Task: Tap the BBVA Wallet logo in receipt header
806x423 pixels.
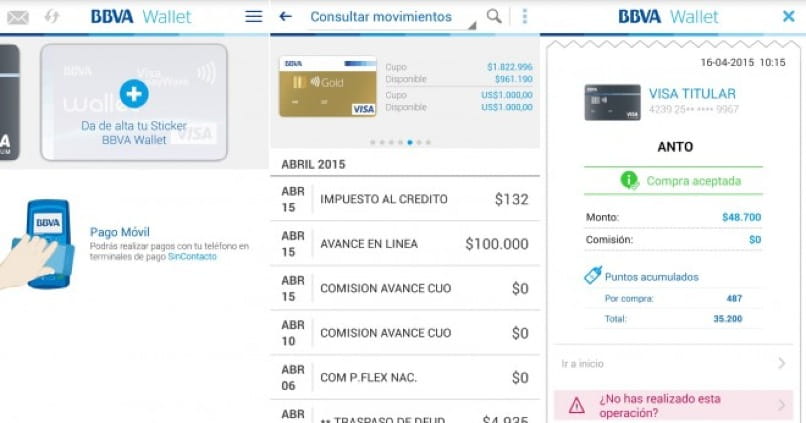Action: pos(668,16)
